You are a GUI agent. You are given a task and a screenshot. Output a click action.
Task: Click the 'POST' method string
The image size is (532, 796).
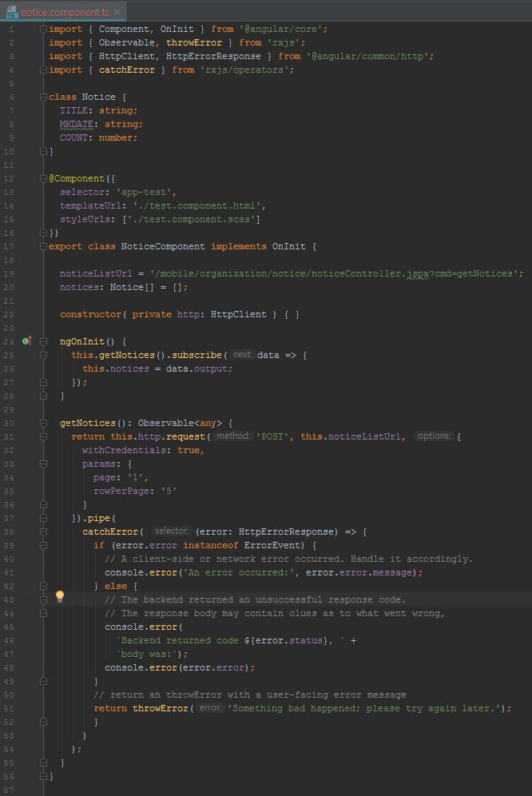click(272, 436)
